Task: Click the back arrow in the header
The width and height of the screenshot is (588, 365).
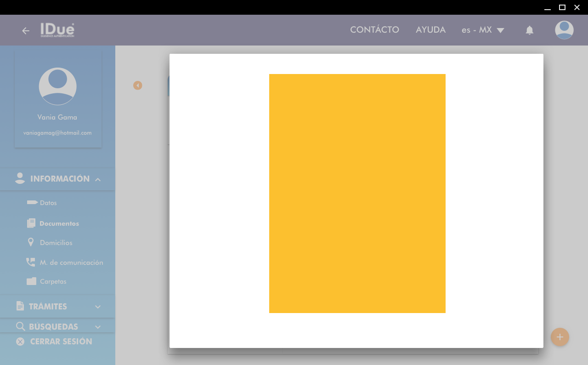Action: (26, 31)
